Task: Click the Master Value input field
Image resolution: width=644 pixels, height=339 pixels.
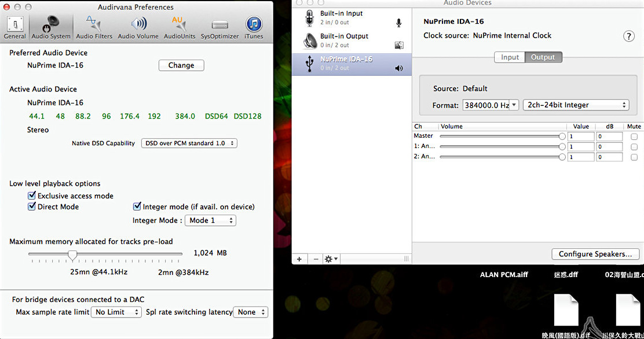Action: tap(581, 137)
